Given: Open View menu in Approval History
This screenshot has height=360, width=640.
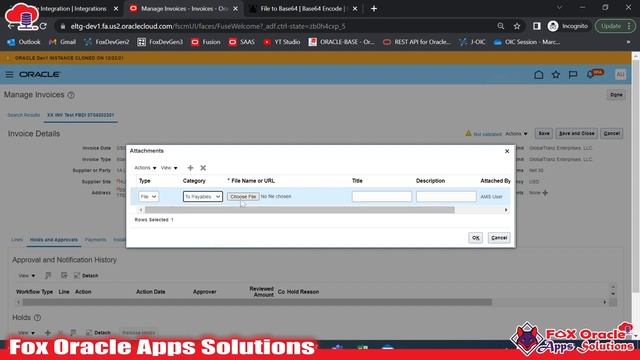Looking at the screenshot, I should tap(27, 276).
